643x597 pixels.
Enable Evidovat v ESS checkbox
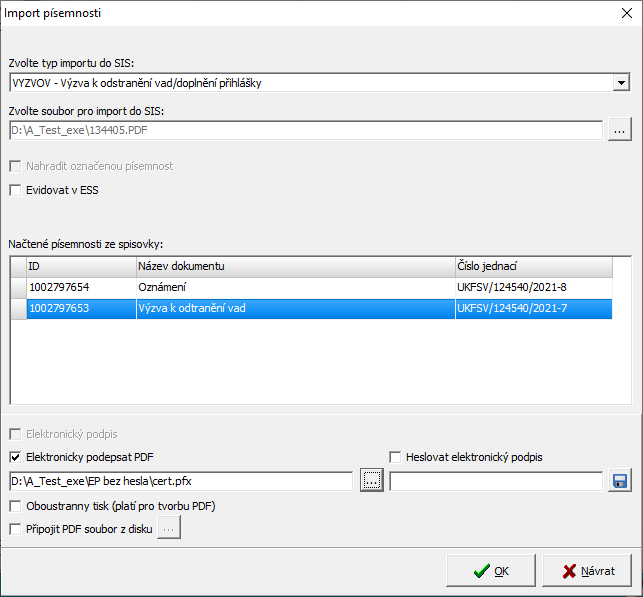click(15, 189)
